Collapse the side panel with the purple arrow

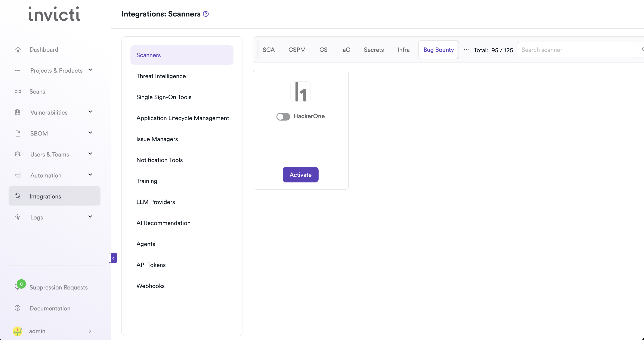(x=113, y=258)
